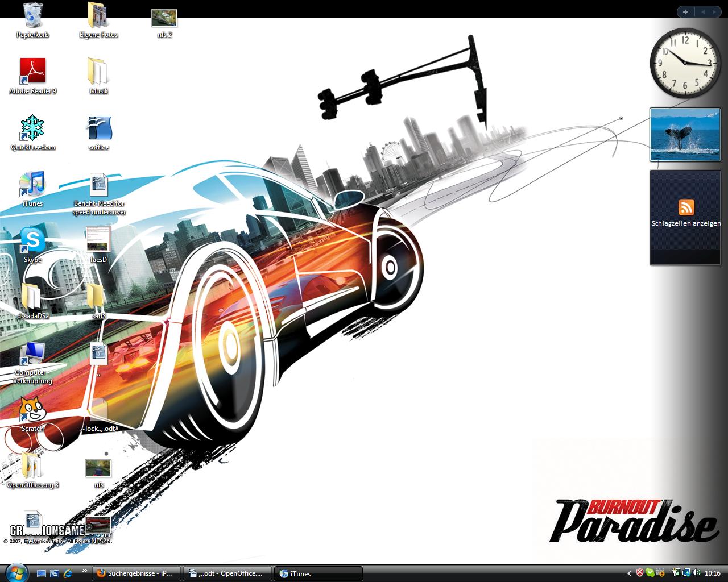
Task: Click the whale slideshow gadget picture
Action: 685,135
